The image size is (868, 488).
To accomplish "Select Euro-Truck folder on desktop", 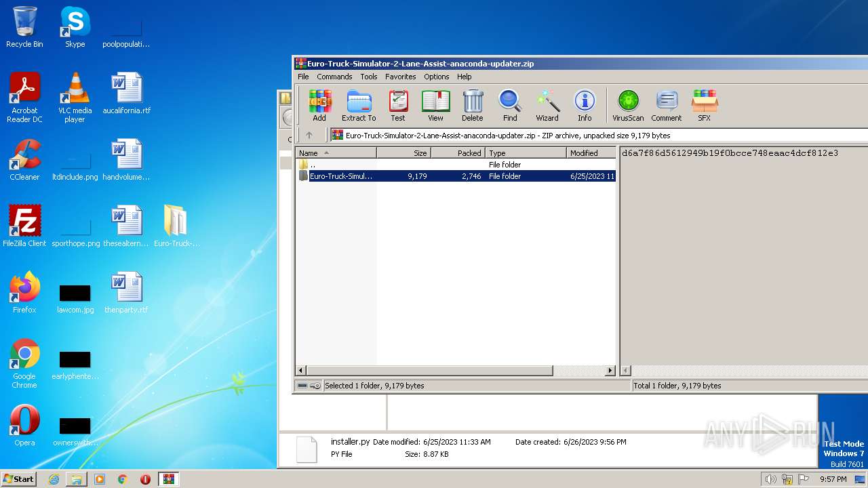I will (176, 226).
